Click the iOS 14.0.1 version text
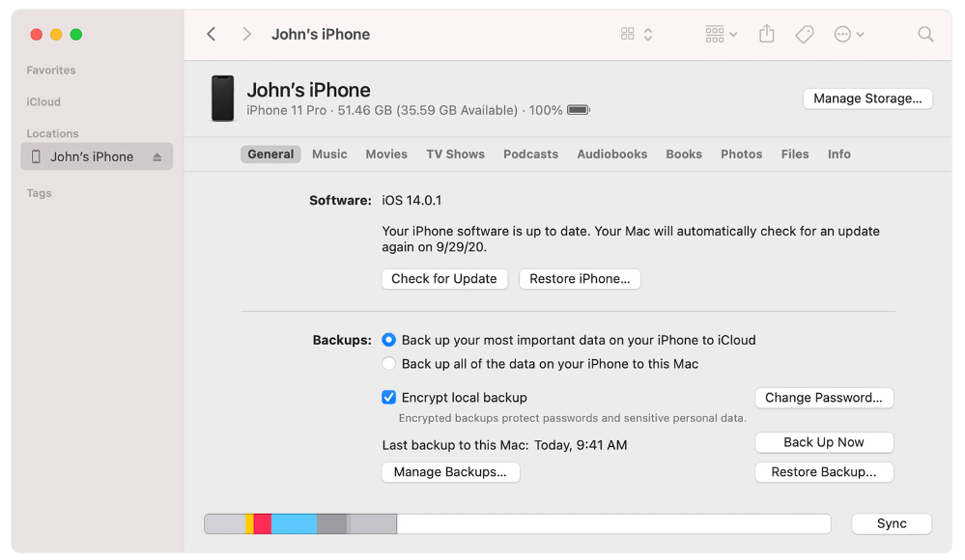965x560 pixels. (x=412, y=200)
